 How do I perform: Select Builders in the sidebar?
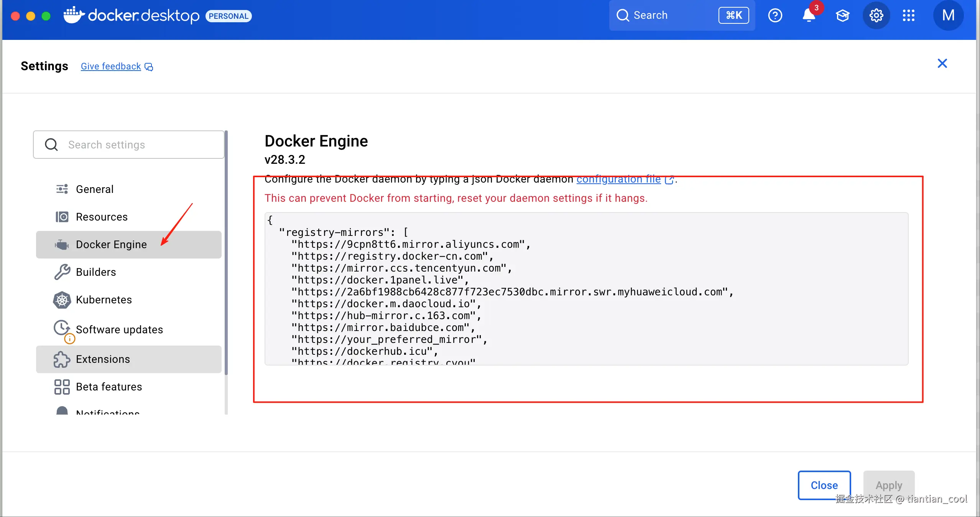pos(96,272)
